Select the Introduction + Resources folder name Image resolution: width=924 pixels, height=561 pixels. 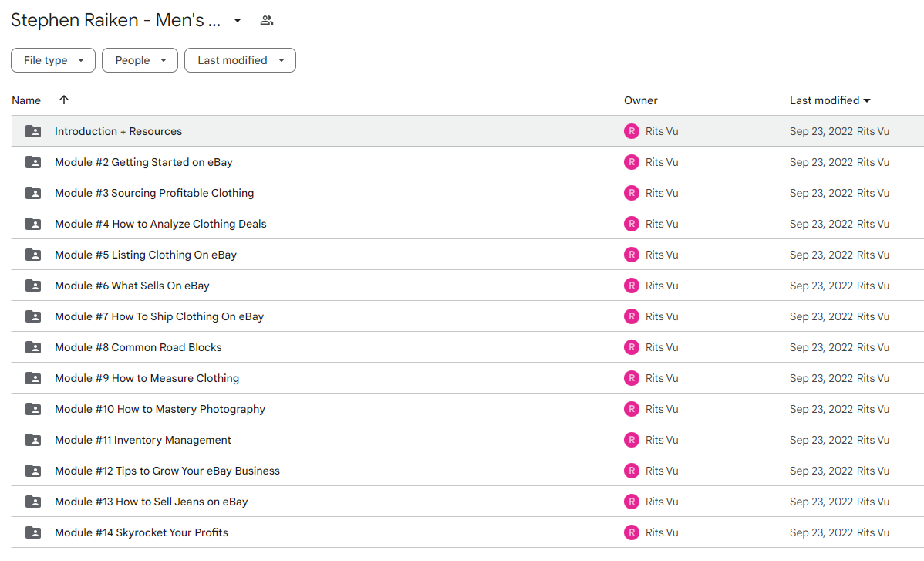(119, 131)
